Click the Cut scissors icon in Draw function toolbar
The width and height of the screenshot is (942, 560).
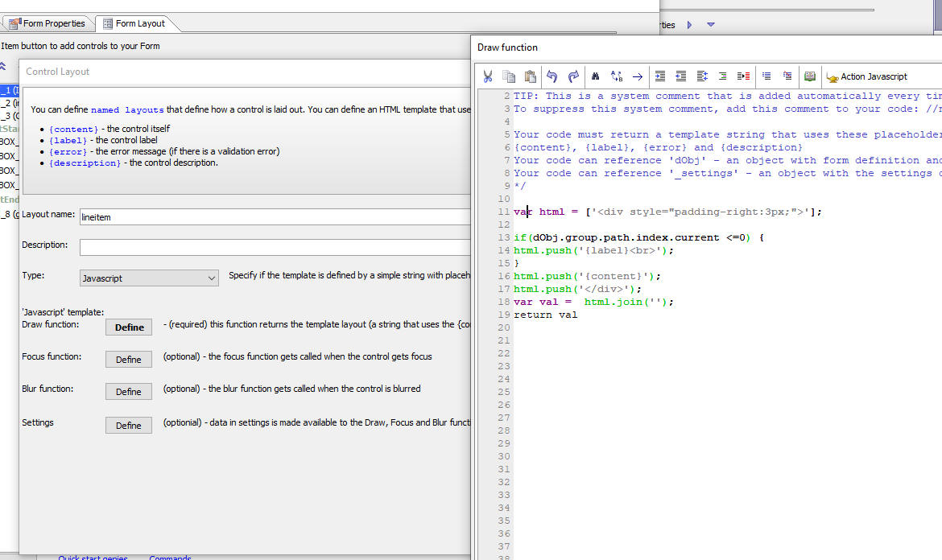coord(488,76)
